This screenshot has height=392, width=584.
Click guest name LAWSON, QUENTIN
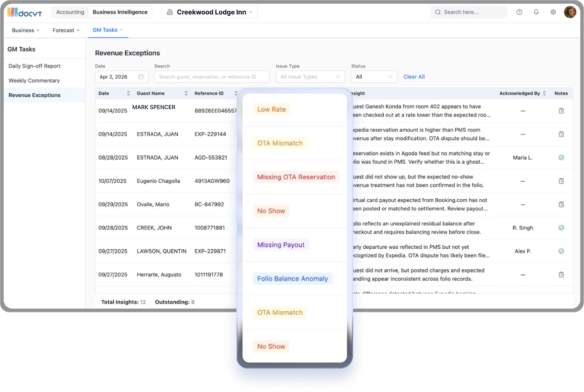[162, 251]
